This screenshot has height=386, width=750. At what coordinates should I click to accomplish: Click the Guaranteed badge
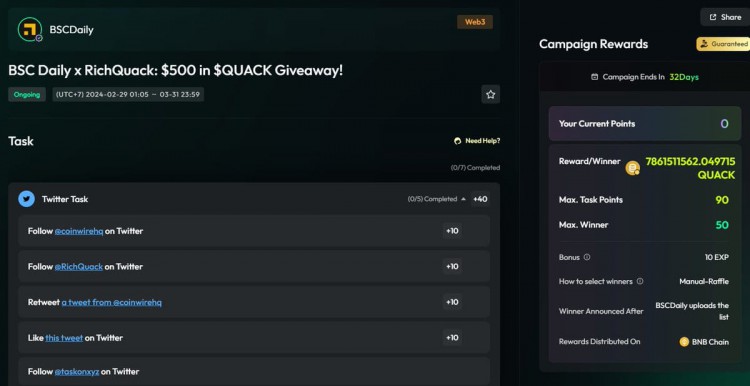(x=723, y=44)
